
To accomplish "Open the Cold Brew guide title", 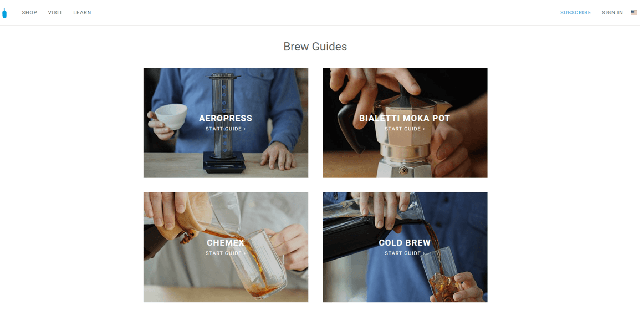I will [x=405, y=243].
